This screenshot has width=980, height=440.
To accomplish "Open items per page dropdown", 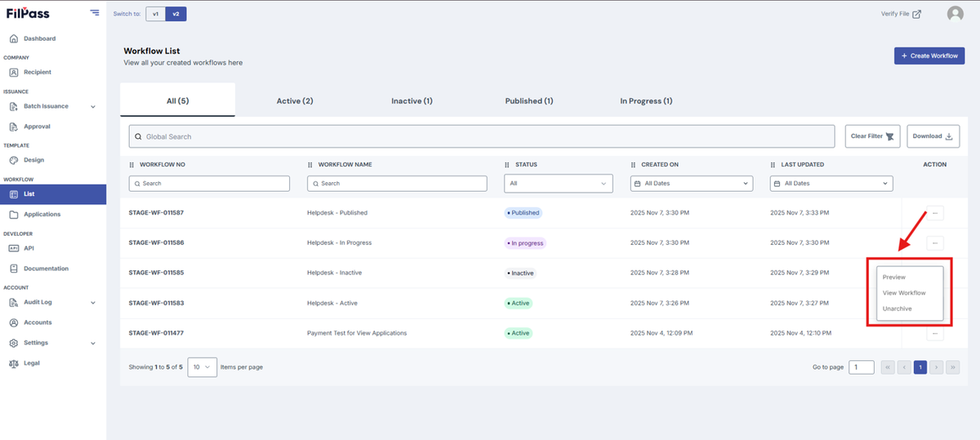I will pos(203,367).
